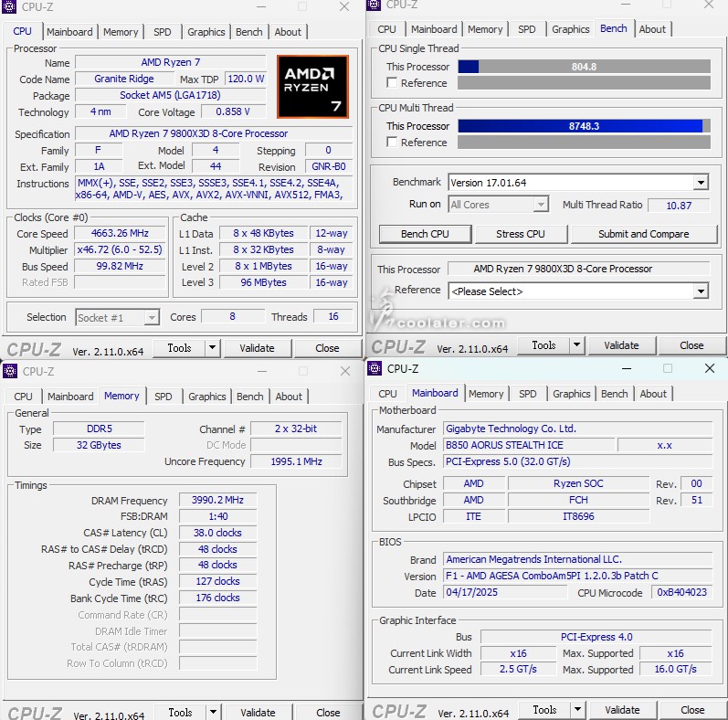Open the Run on All Cores dropdown
728x720 pixels.
tap(541, 205)
